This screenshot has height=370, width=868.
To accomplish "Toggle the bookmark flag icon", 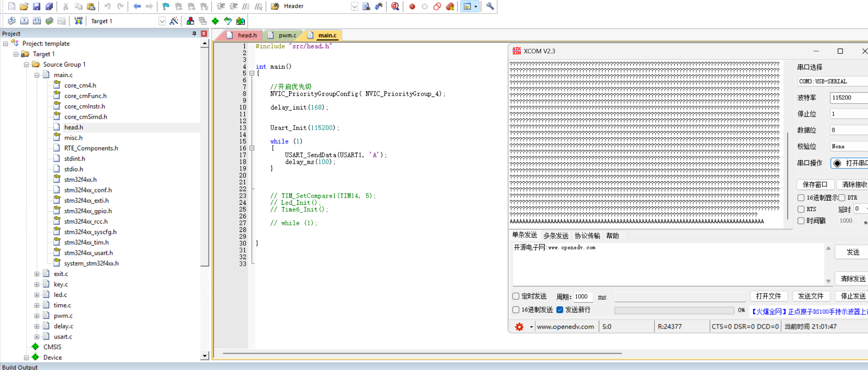I will tap(166, 6).
